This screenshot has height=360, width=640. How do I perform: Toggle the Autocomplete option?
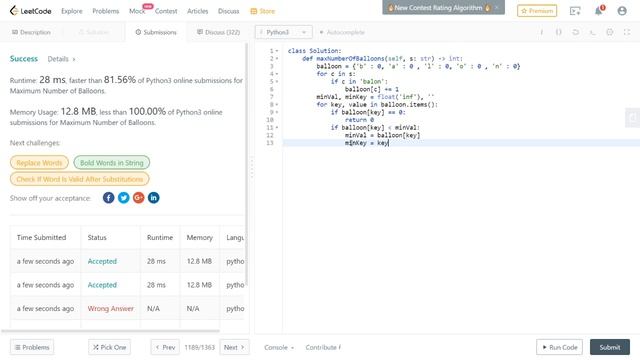click(342, 32)
